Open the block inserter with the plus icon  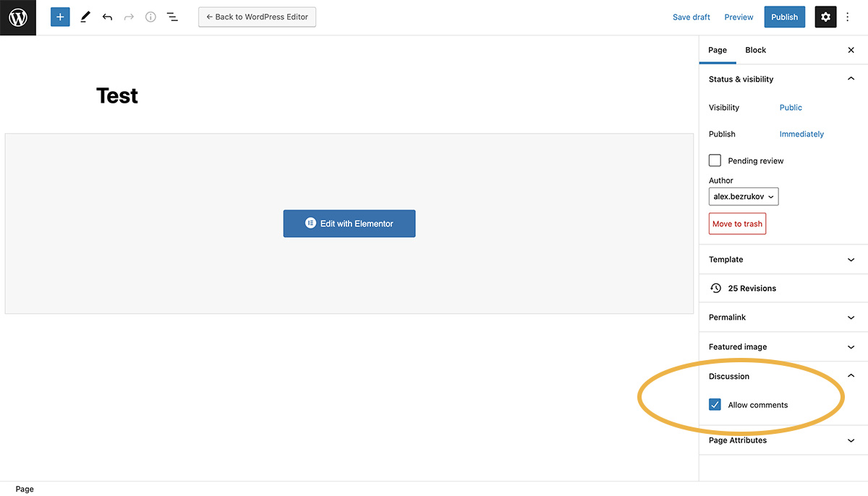pyautogui.click(x=60, y=17)
